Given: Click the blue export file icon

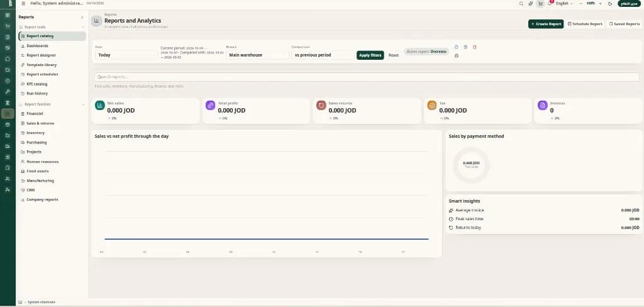Looking at the screenshot, I should click(x=457, y=47).
